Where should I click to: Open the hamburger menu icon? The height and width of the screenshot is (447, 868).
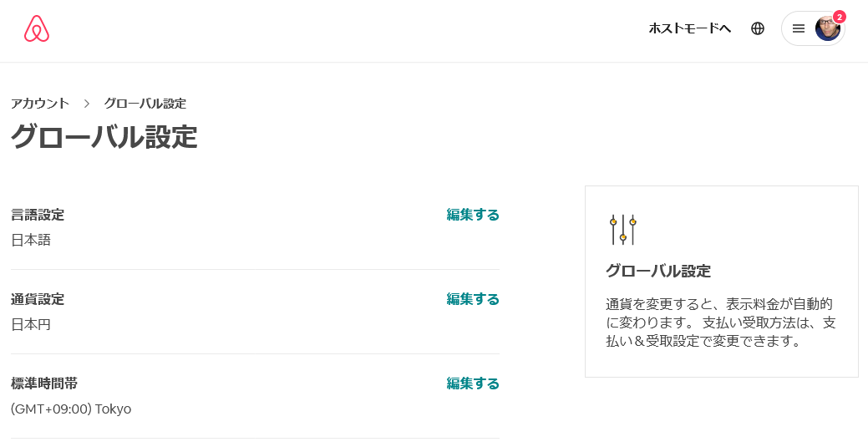799,28
